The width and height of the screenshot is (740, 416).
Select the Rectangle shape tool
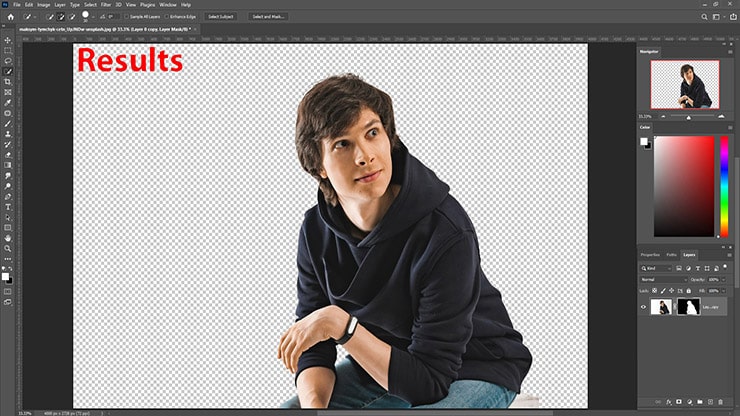pyautogui.click(x=8, y=228)
